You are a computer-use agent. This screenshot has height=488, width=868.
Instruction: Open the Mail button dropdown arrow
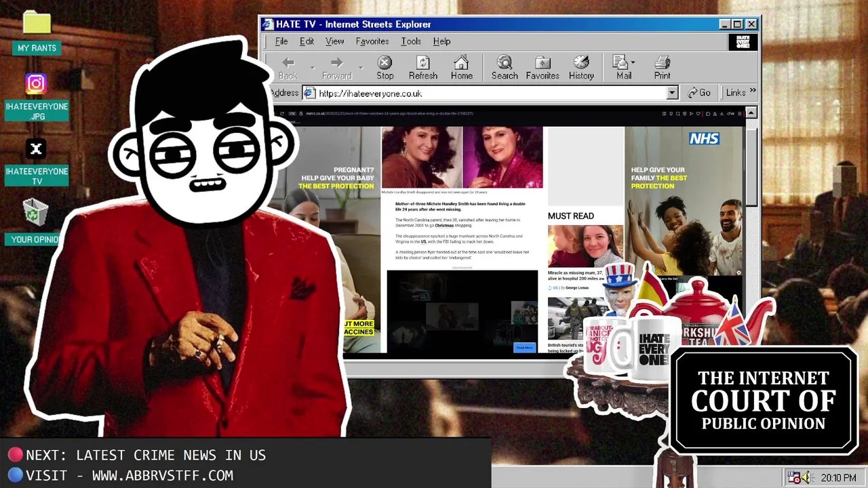(633, 62)
